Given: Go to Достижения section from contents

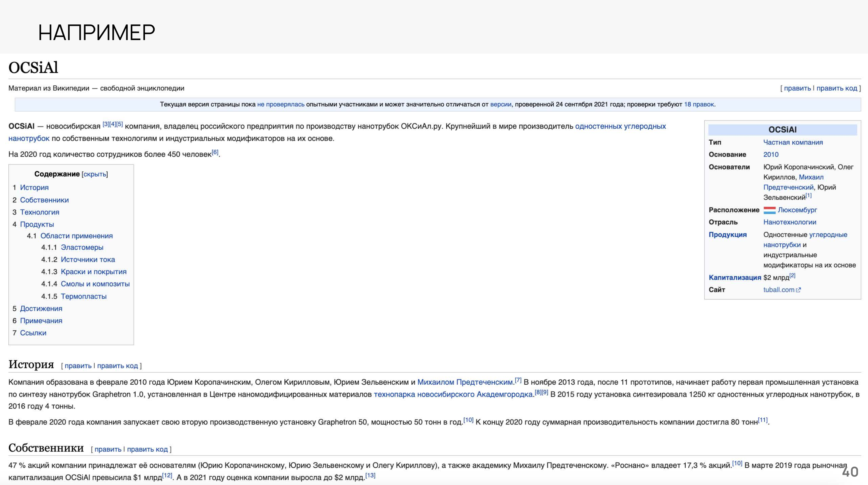Looking at the screenshot, I should pyautogui.click(x=41, y=308).
